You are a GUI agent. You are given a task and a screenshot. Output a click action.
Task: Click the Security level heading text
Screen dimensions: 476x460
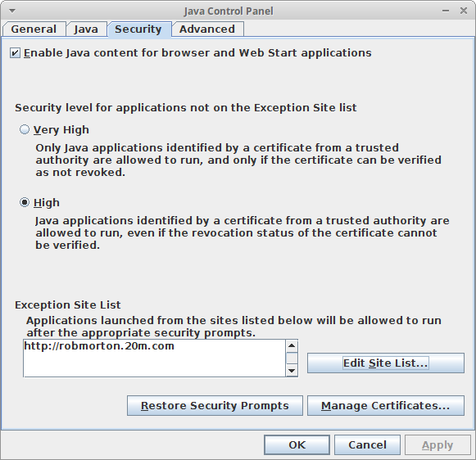point(186,108)
